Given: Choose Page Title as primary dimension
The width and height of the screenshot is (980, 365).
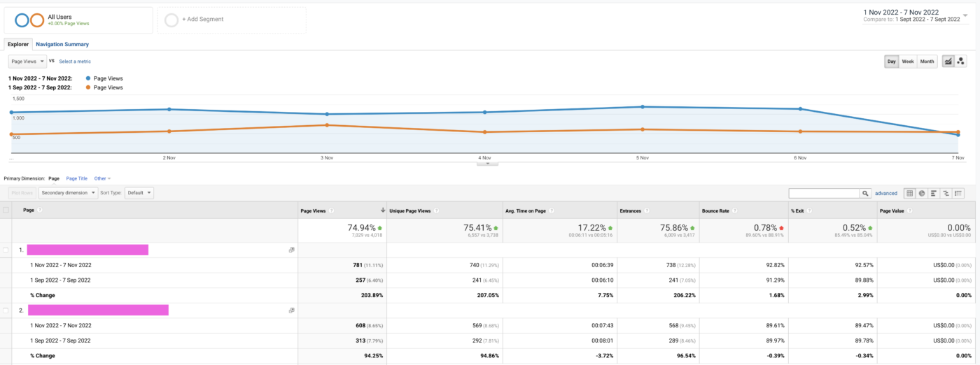Looking at the screenshot, I should 77,178.
